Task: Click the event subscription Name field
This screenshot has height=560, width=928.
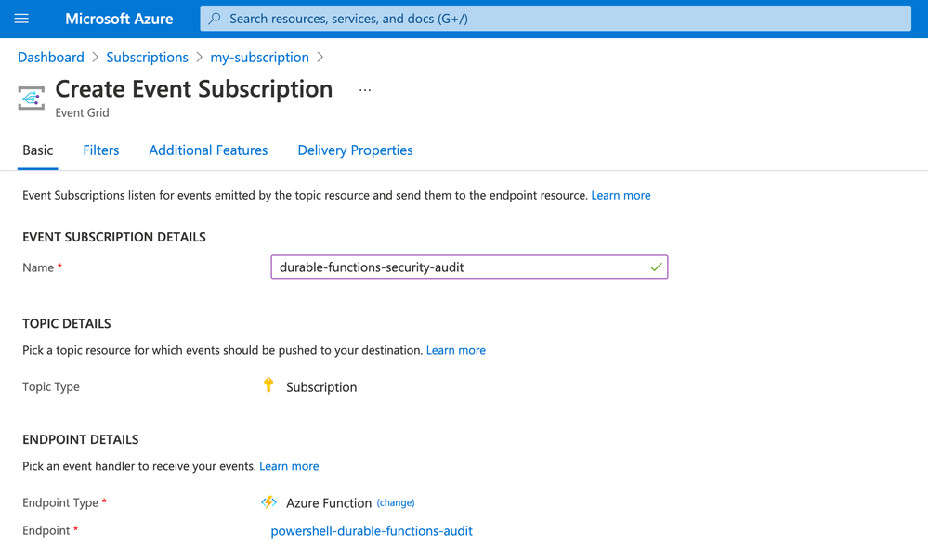Action: coord(469,267)
